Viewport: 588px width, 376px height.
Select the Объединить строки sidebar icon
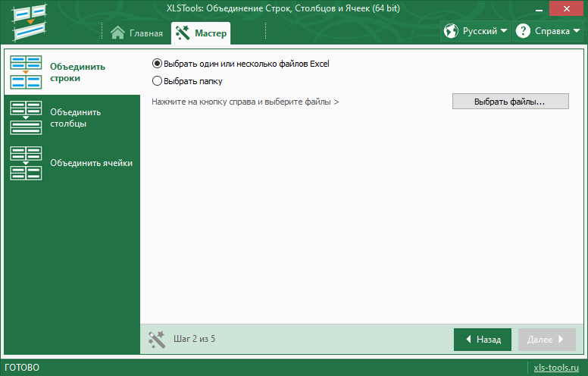tap(27, 73)
